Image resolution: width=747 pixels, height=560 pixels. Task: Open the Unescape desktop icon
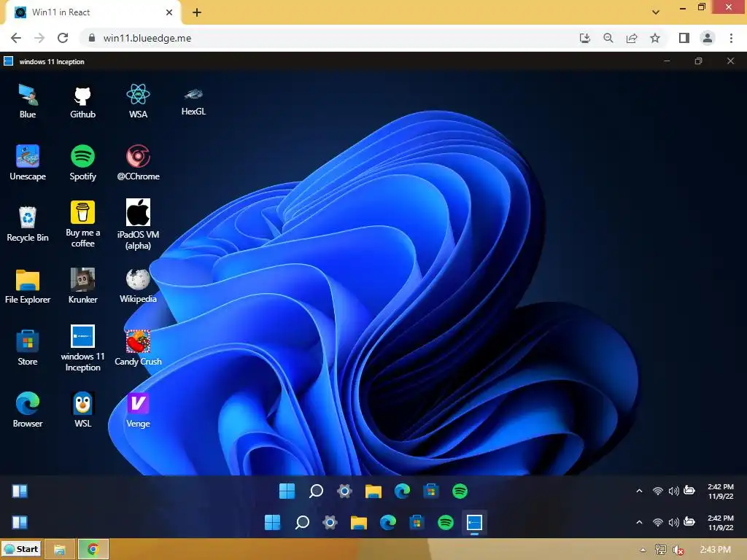tap(28, 163)
